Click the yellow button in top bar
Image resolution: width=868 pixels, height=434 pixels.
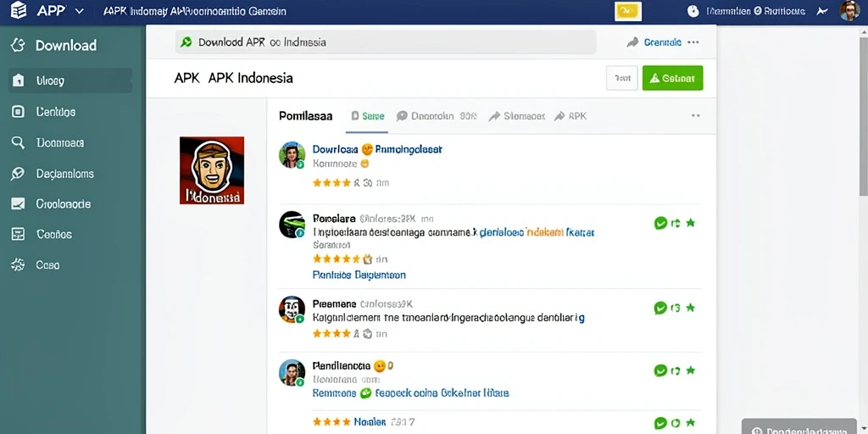click(628, 11)
